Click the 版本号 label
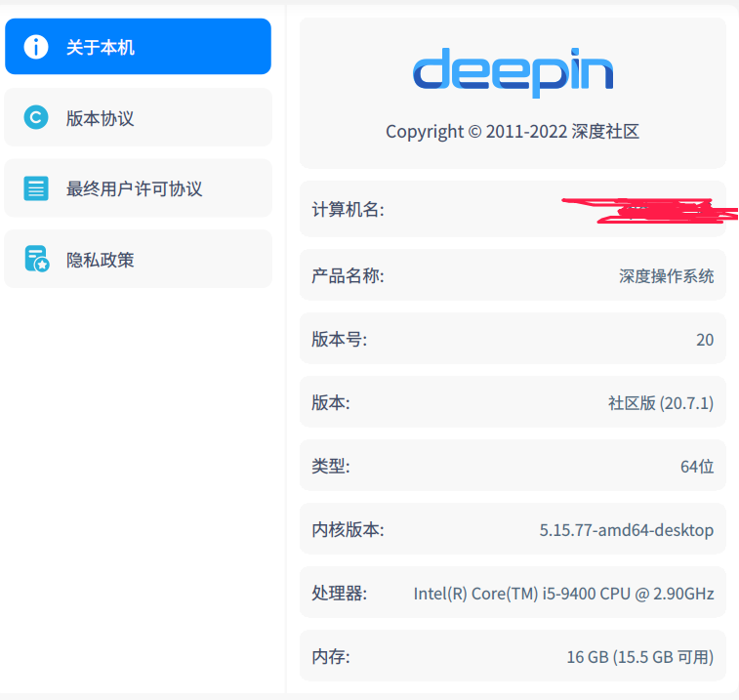The height and width of the screenshot is (700, 739). (x=340, y=340)
